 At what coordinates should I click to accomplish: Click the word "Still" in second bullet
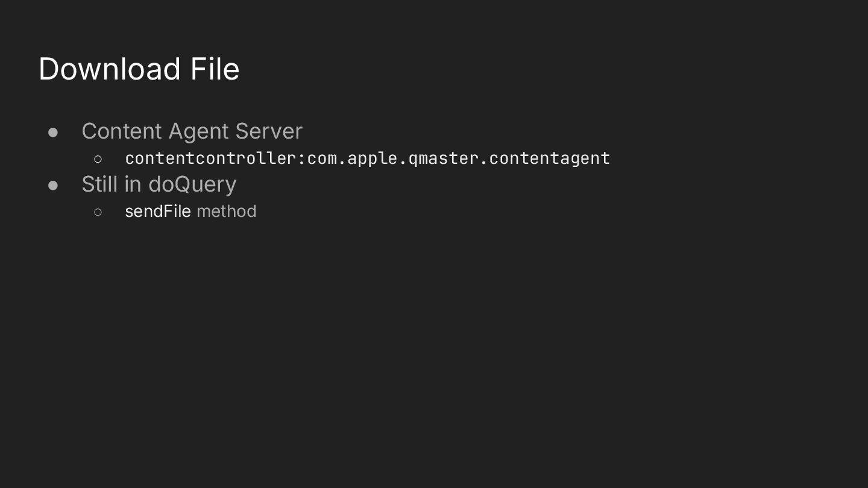(x=100, y=184)
